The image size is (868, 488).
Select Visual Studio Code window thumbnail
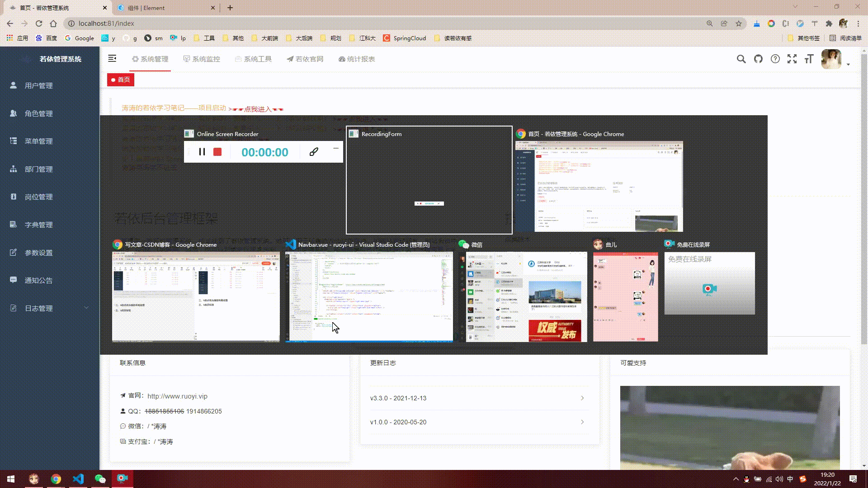(369, 296)
